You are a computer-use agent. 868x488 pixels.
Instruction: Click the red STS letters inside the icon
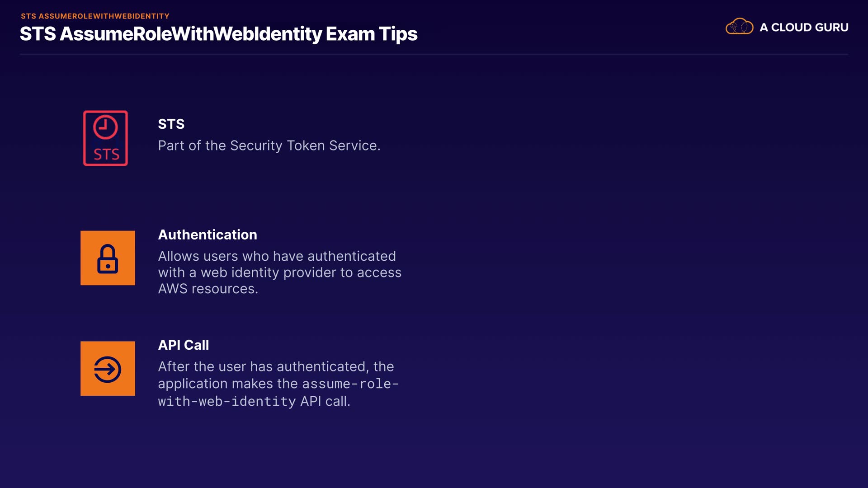(x=106, y=155)
